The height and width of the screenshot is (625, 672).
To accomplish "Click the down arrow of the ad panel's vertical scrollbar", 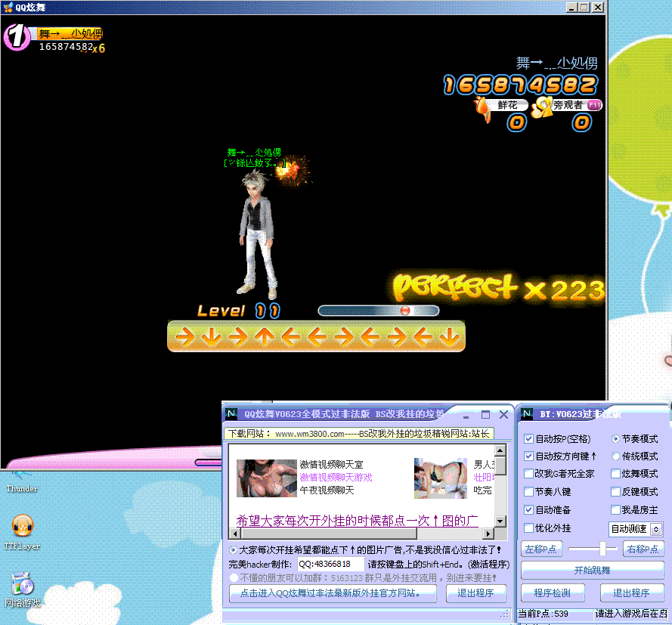I will [500, 521].
